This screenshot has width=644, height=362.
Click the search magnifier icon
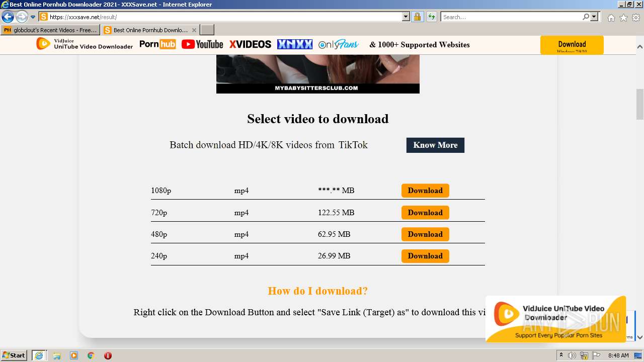point(586,17)
